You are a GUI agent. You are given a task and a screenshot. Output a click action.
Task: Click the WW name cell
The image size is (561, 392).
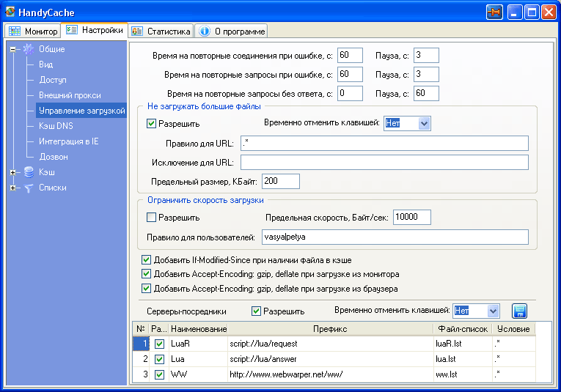coord(198,374)
